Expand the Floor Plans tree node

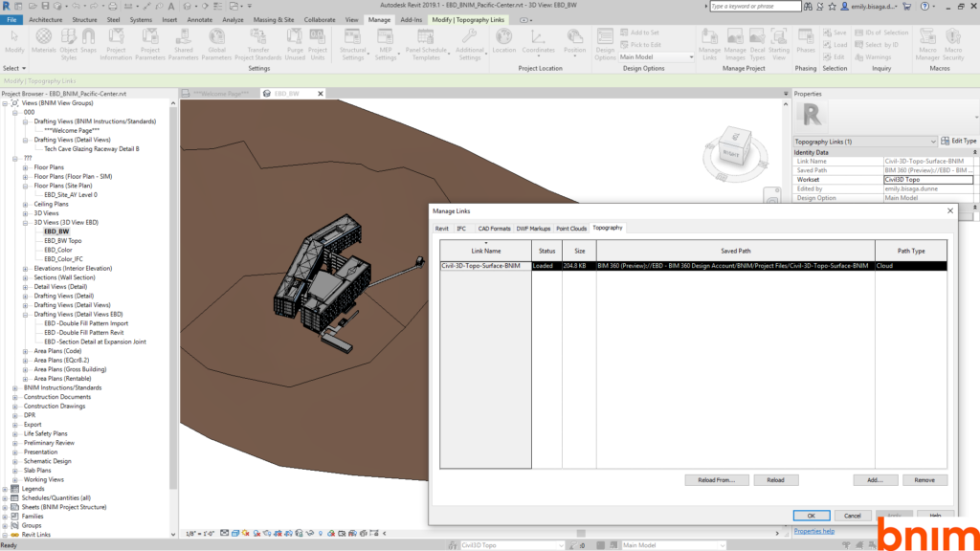(x=26, y=167)
